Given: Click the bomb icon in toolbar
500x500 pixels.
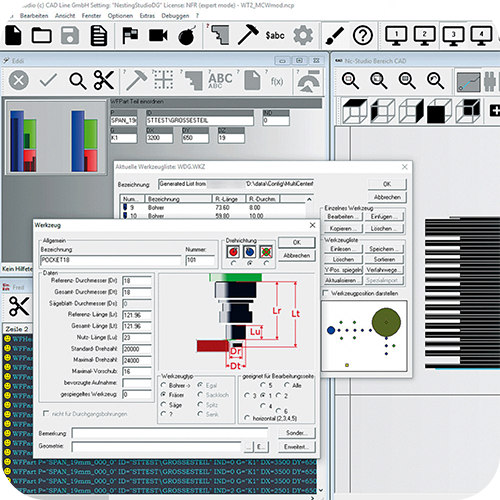Looking at the screenshot, I should pos(187,35).
